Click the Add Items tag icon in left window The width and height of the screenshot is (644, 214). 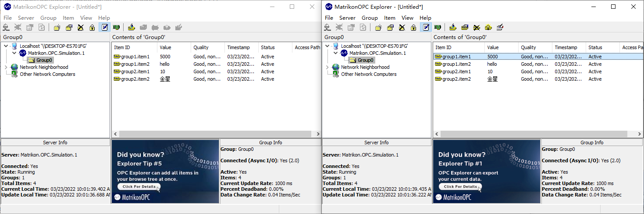pos(132,27)
